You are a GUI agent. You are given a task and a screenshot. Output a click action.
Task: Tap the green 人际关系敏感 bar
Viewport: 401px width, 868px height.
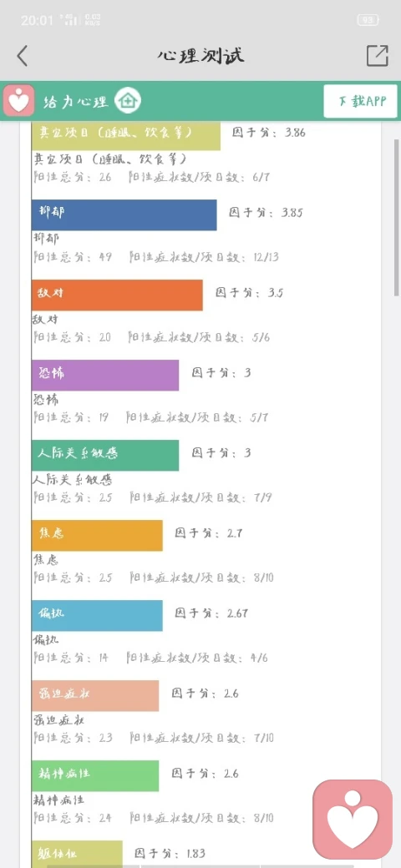(105, 455)
